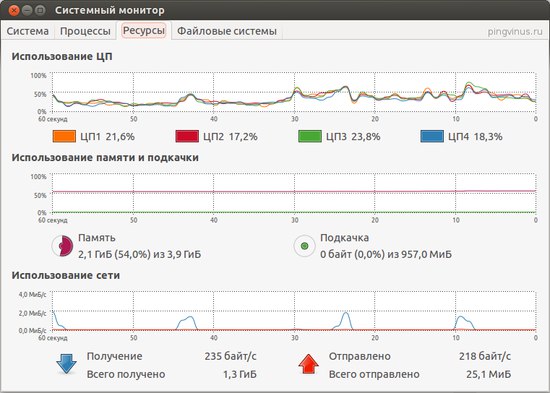
Task: Click the ЦП2 17,2% label
Action: 230,136
